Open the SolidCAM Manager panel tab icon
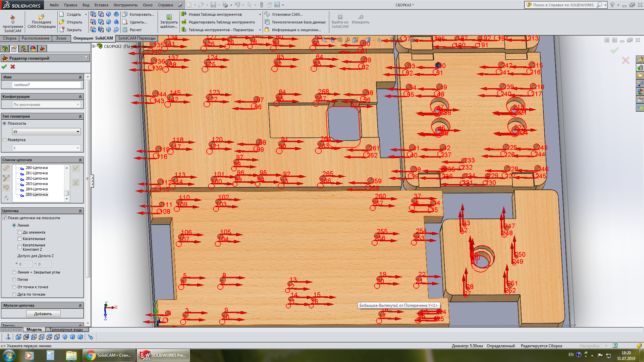Image resolution: width=644 pixels, height=362 pixels. click(42, 49)
